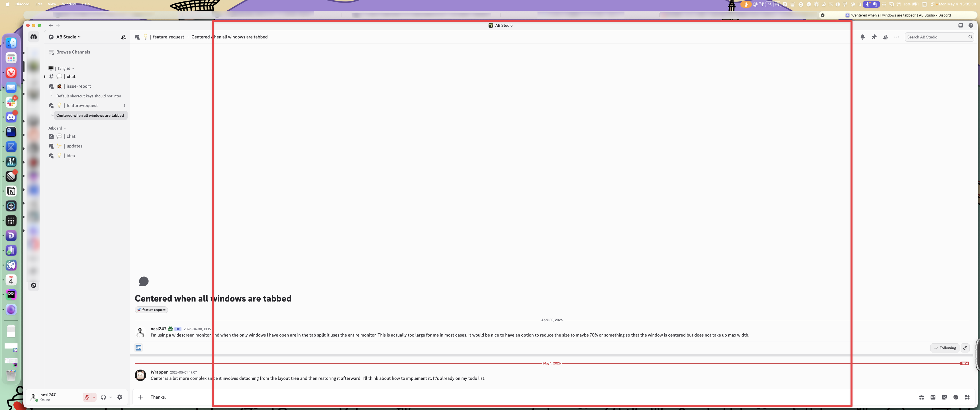Toggle microphone mute button

(87, 397)
